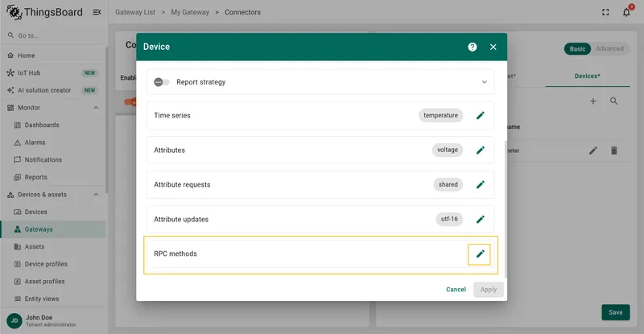Open Asset profiles in the sidebar

click(x=53, y=282)
